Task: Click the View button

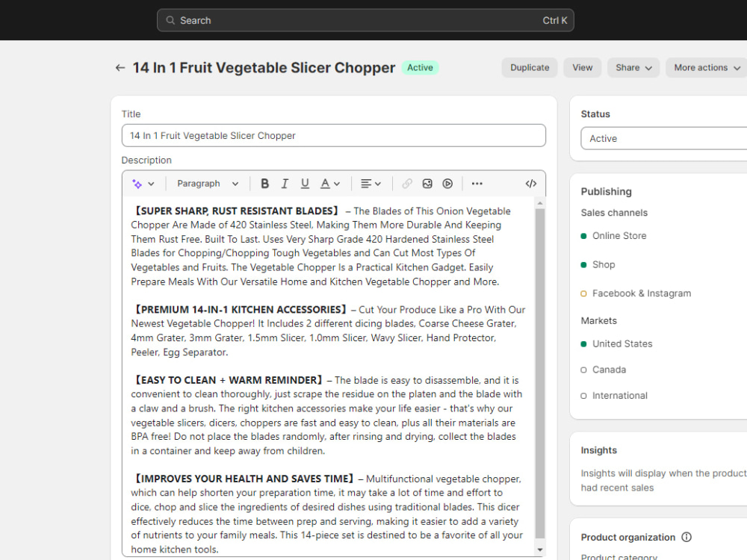Action: tap(582, 68)
